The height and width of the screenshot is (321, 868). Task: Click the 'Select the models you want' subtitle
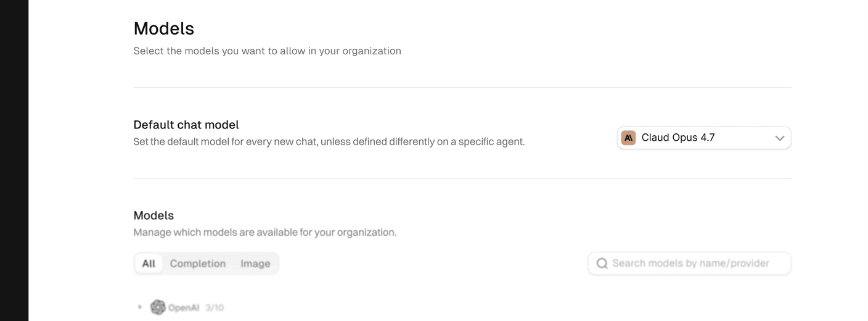267,51
